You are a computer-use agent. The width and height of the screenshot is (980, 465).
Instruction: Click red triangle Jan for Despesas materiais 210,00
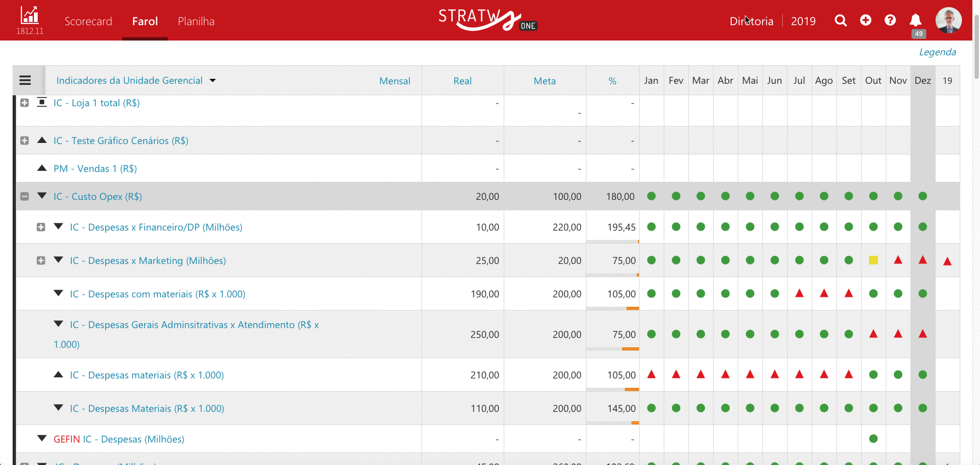(651, 374)
